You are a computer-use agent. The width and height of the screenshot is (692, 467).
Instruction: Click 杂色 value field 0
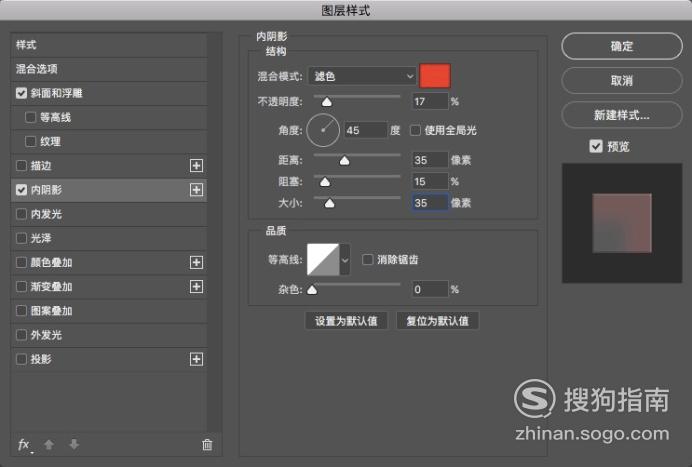pos(430,290)
